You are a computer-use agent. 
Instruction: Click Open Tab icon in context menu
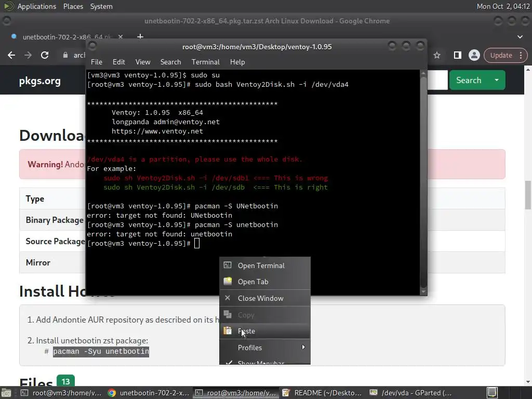(228, 281)
